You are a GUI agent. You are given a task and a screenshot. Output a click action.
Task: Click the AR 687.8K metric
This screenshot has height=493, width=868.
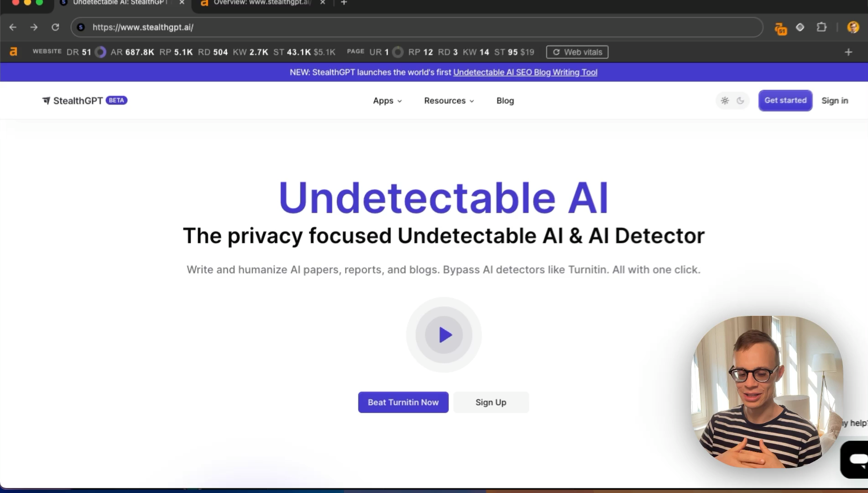pos(132,52)
